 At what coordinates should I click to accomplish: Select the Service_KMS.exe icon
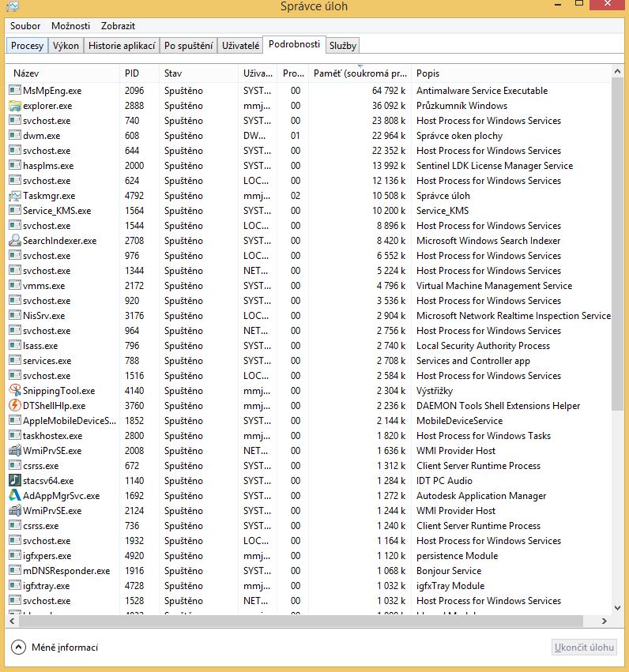15,210
